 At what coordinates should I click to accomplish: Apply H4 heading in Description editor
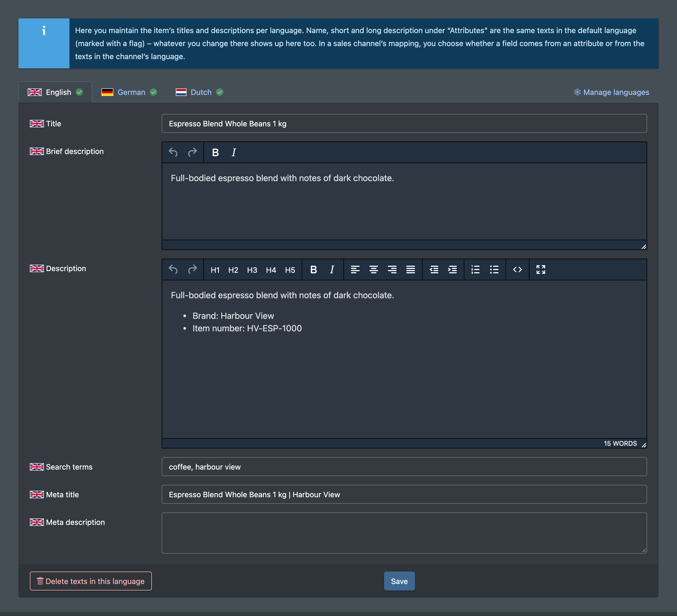click(271, 270)
